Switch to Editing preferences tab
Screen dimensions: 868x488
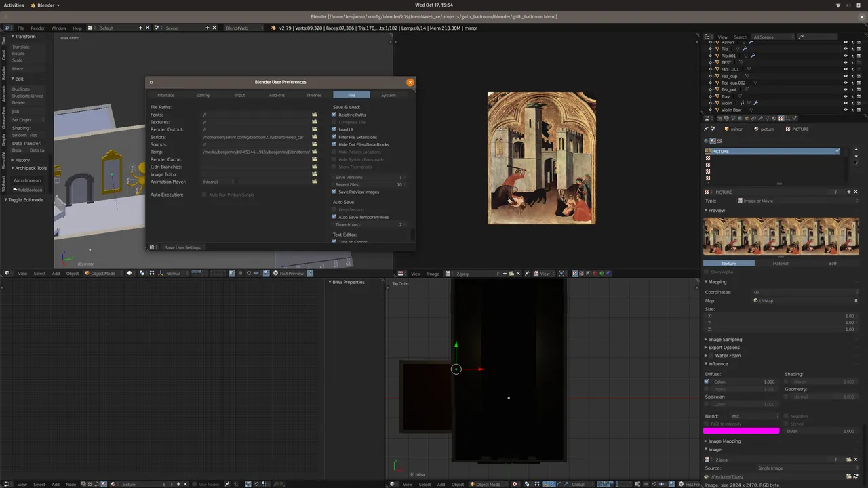(x=203, y=95)
